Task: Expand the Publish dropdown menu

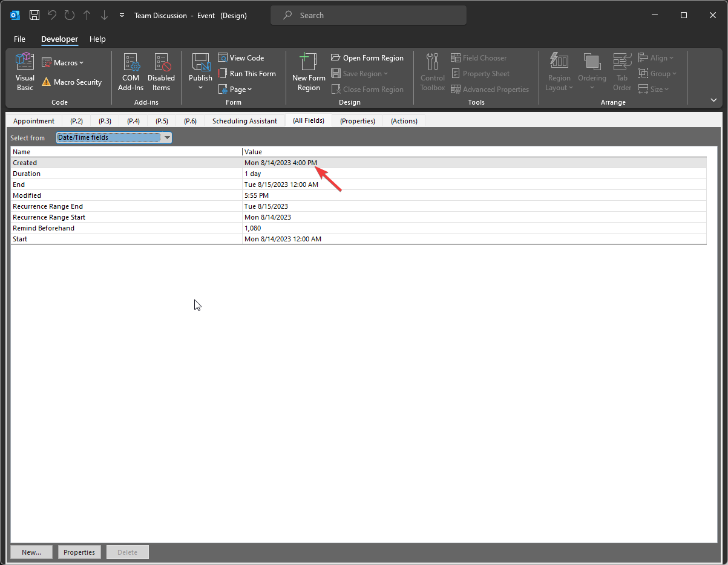Action: 200,88
